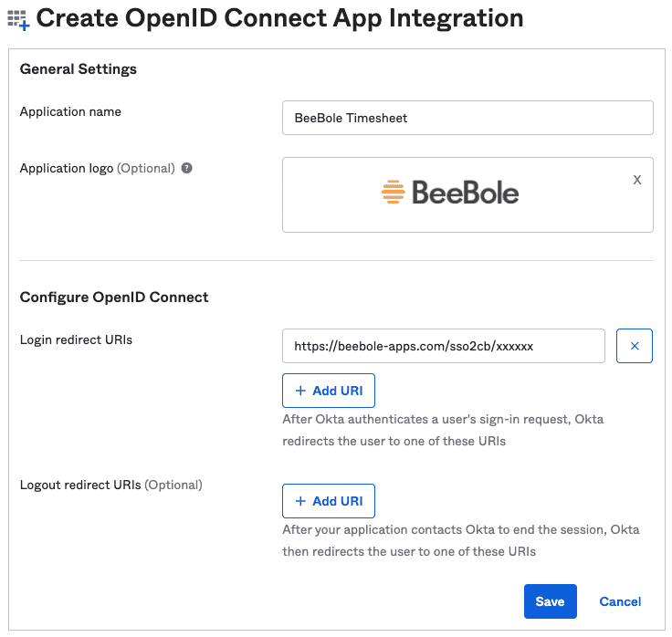Viewport: 672px width, 637px height.
Task: Click the app integration grid-plus icon in header
Action: click(18, 19)
